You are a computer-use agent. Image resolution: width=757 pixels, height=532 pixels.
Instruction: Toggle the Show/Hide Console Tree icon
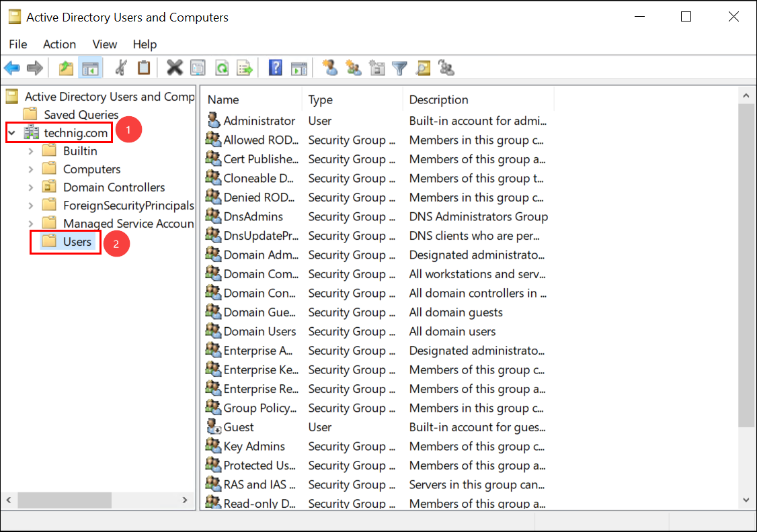pyautogui.click(x=89, y=68)
